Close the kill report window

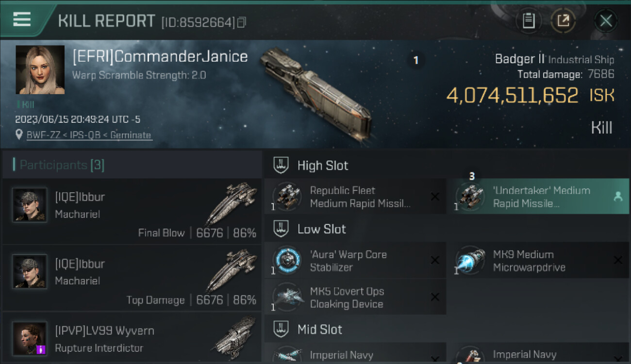coord(606,21)
